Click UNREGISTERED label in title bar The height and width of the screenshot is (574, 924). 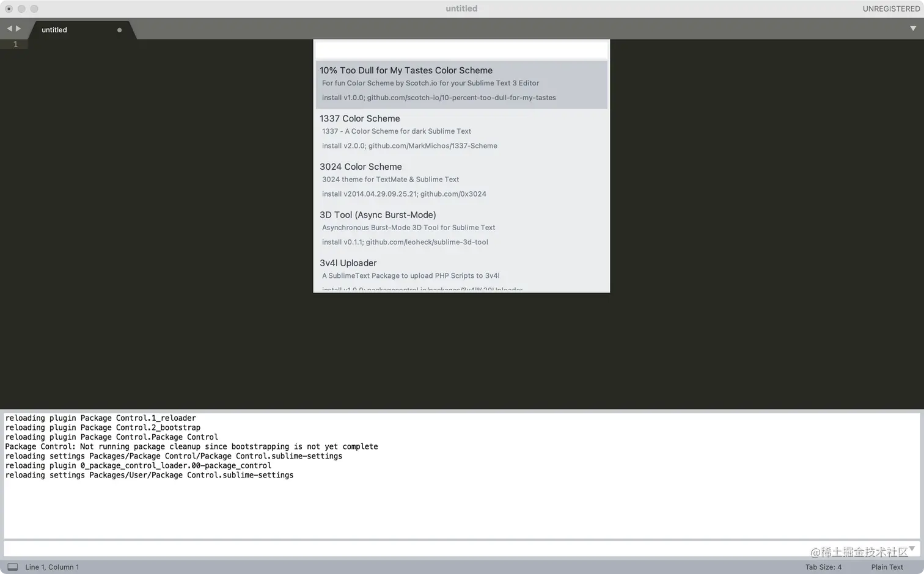[x=891, y=9]
